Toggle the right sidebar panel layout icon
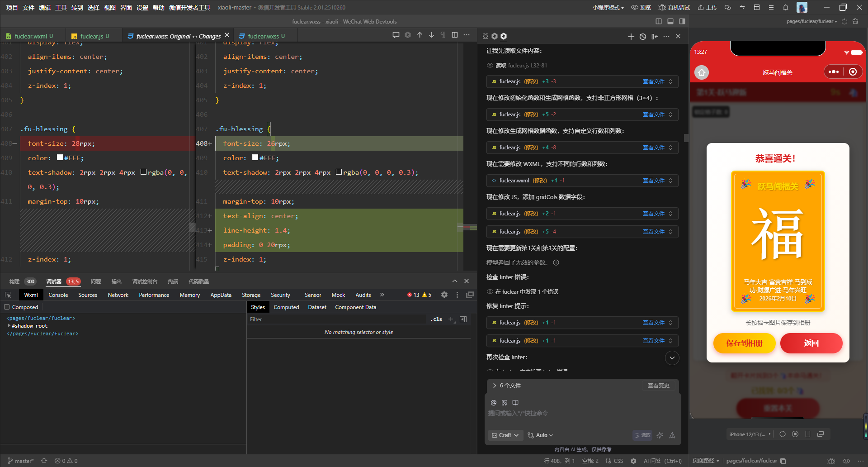Image resolution: width=868 pixels, height=467 pixels. pos(682,21)
